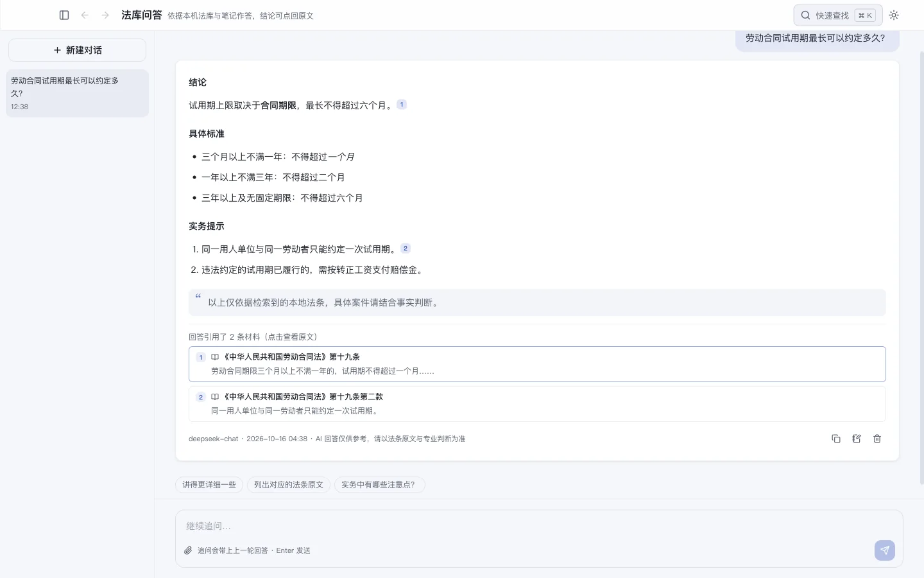Viewport: 924px width, 578px height.
Task: Click the 实务提示 heading
Action: point(207,226)
